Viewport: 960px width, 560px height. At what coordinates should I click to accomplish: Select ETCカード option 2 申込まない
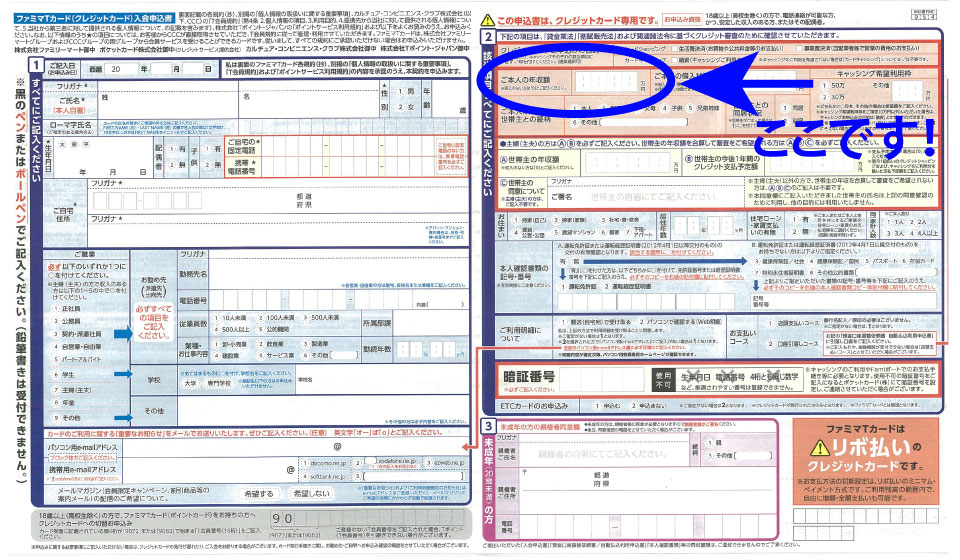click(x=648, y=405)
